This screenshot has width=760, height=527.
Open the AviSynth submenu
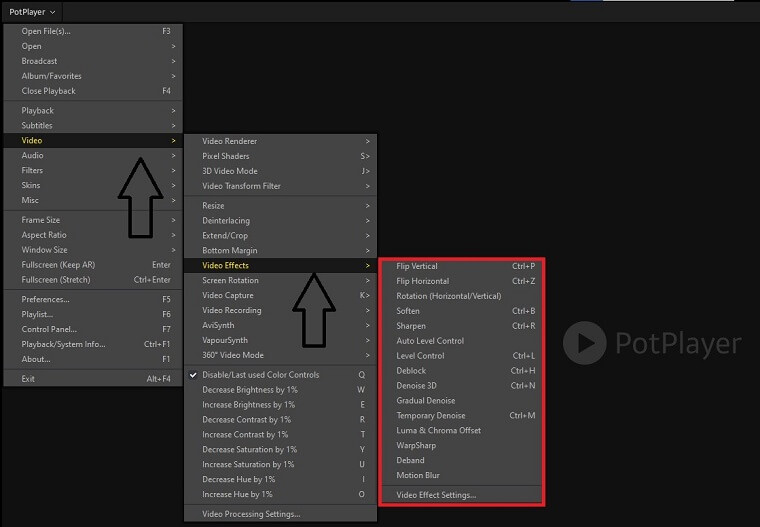point(280,325)
